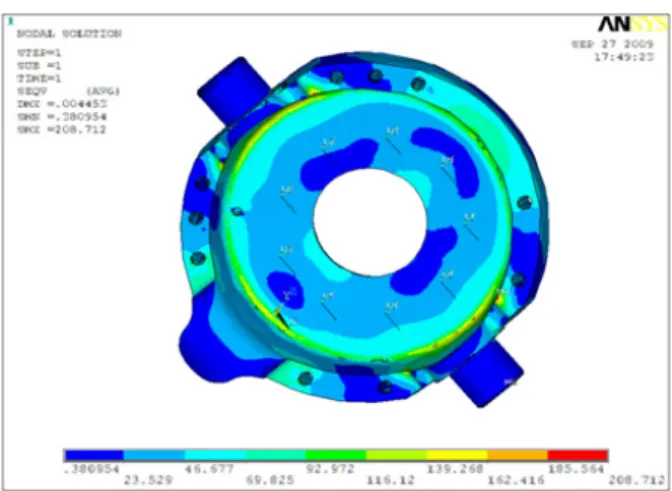This screenshot has height=491, width=672.
Task: Click the 17:49:23 timestamp
Action: point(624,57)
